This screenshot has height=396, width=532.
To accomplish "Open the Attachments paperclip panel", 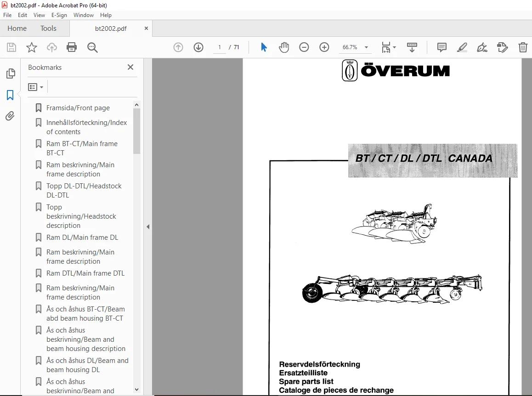I will tap(10, 116).
